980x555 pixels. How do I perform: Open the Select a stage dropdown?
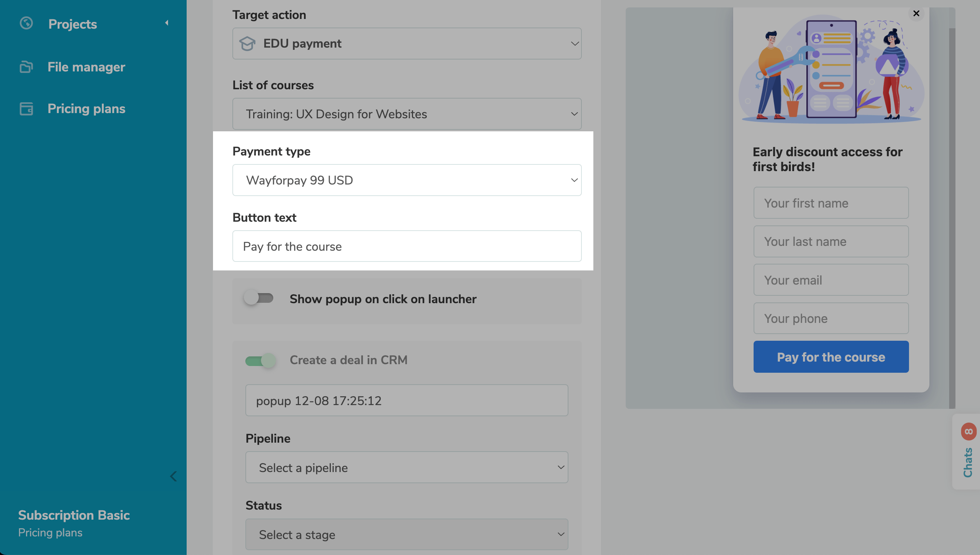point(406,535)
